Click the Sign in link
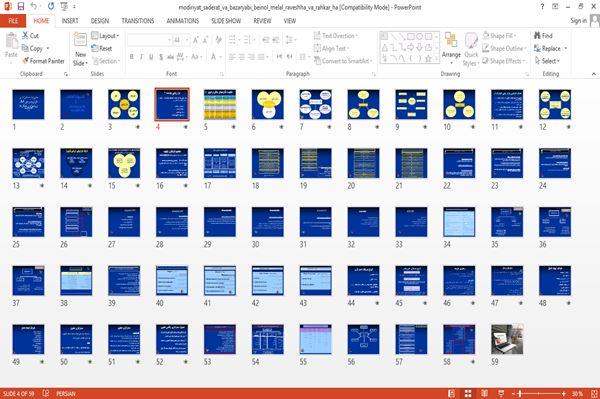600x399 pixels. coord(578,21)
